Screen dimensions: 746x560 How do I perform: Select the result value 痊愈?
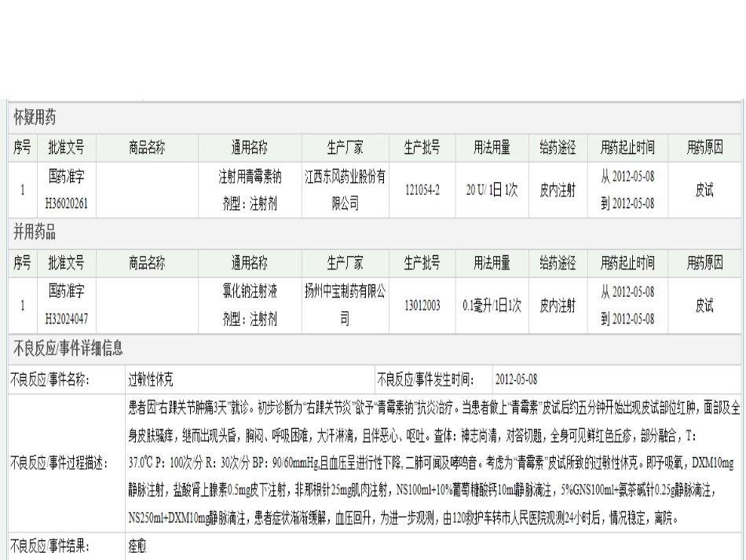point(137,546)
